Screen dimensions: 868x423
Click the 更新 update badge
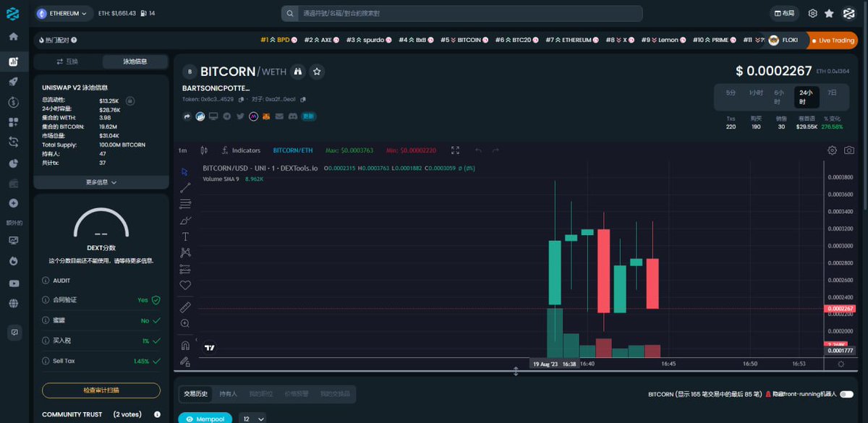(308, 116)
